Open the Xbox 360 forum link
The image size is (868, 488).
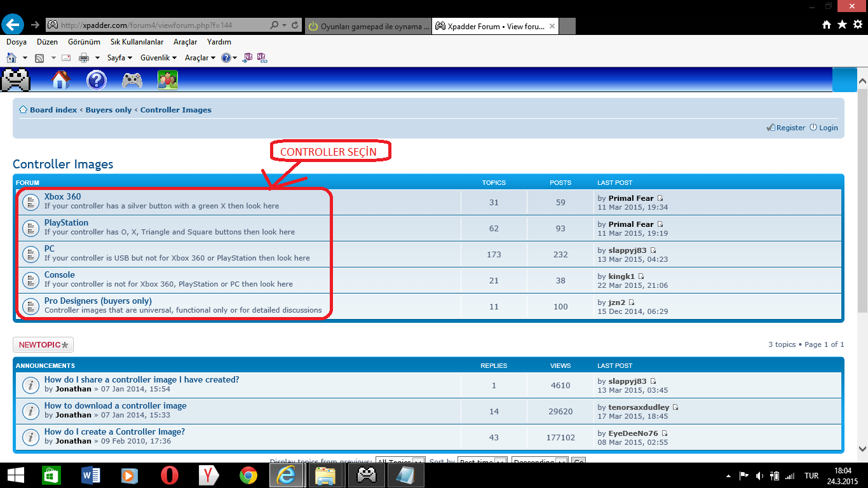point(63,197)
